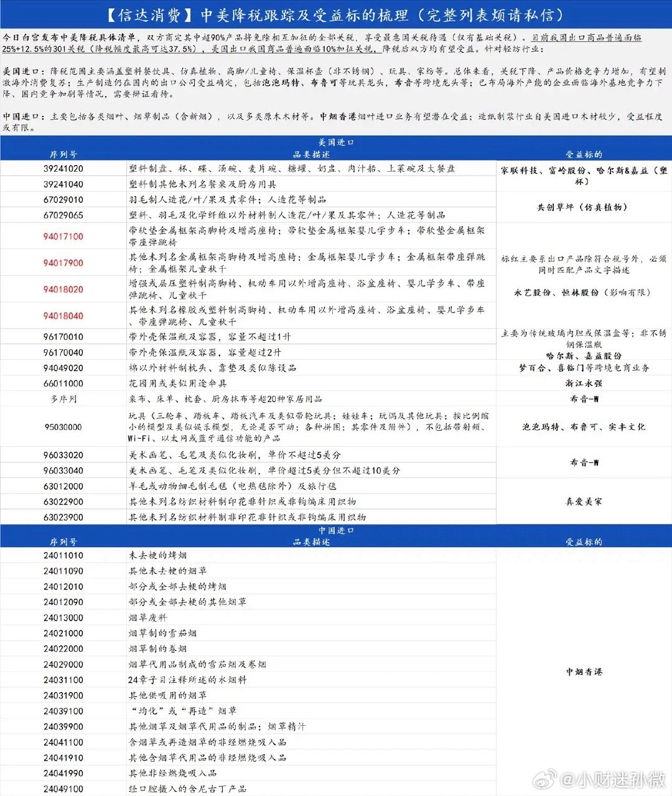Click red tariff code 94018040

(x=63, y=316)
